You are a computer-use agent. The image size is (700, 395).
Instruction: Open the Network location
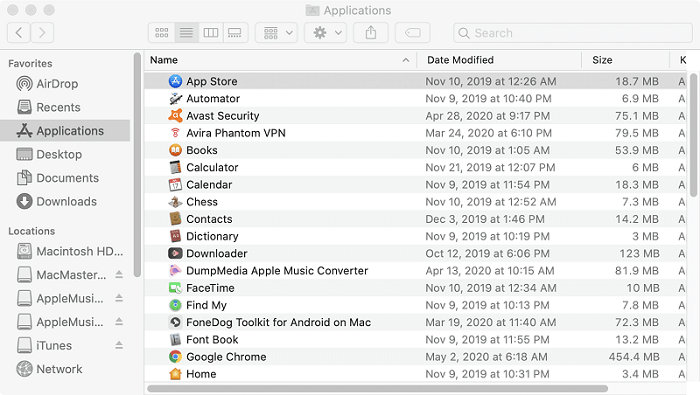66,370
